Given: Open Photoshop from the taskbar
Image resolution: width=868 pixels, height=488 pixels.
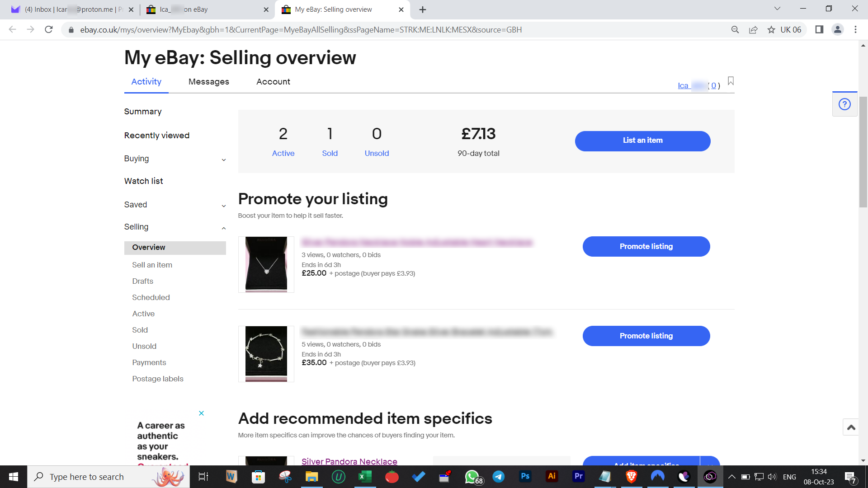Looking at the screenshot, I should click(525, 476).
